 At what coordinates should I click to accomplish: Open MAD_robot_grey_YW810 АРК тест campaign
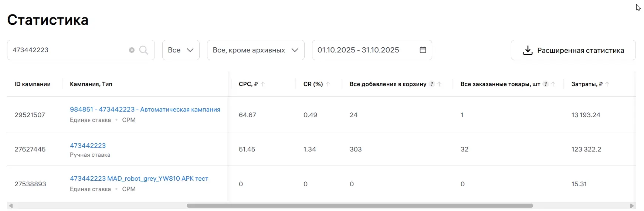[x=139, y=178]
